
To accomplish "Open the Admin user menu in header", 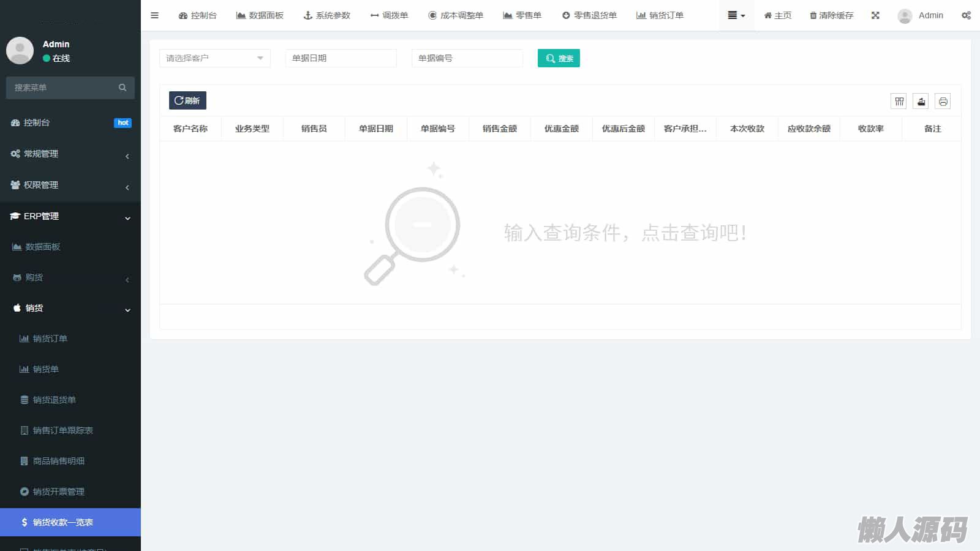I will tap(920, 15).
